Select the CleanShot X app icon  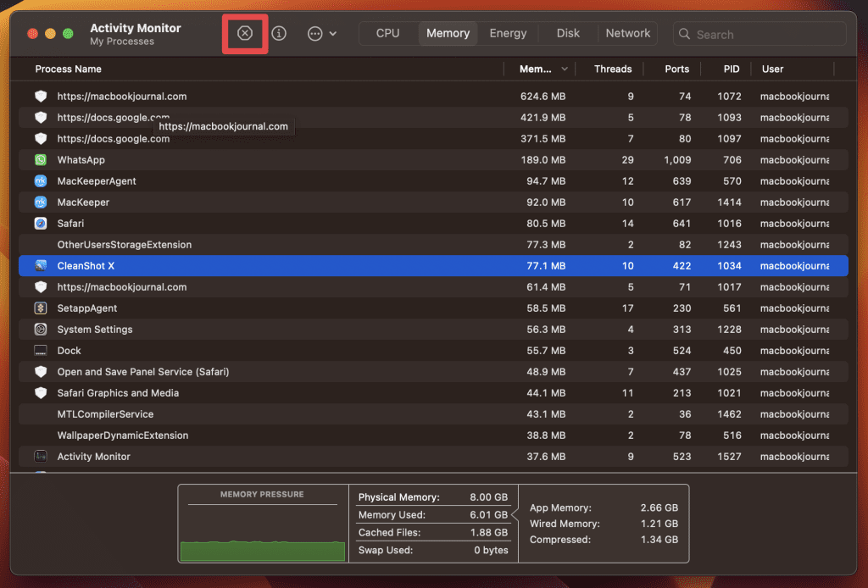[41, 266]
